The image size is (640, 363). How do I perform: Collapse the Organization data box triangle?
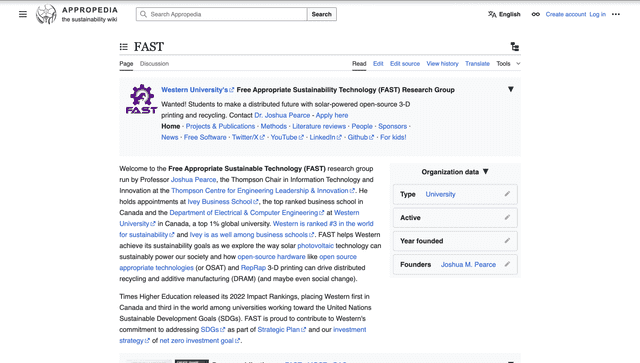(x=486, y=172)
